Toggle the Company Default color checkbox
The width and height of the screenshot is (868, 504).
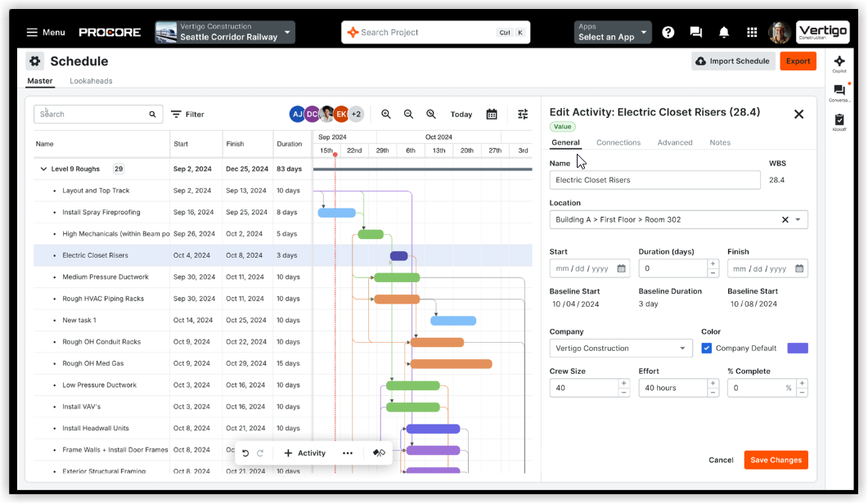[x=707, y=348]
